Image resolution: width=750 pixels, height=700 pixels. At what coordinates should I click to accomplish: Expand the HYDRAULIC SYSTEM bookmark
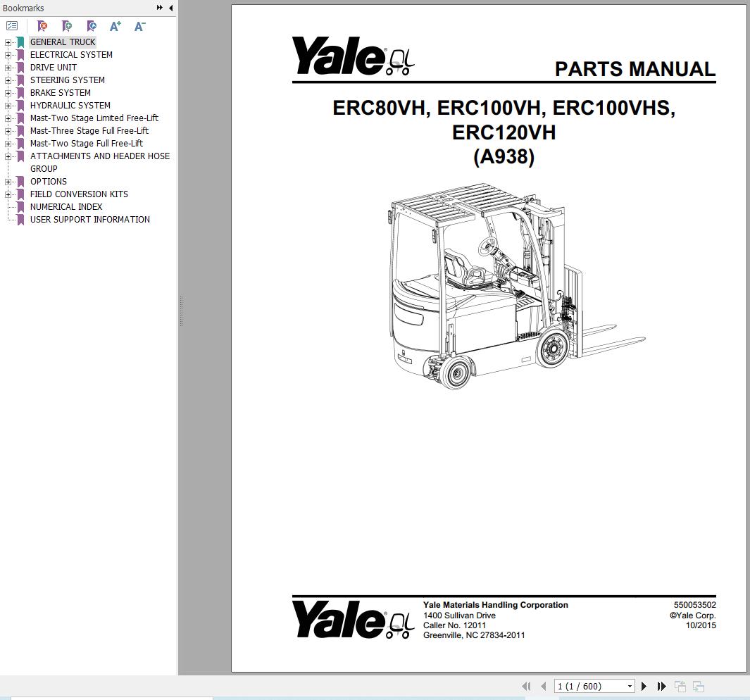point(6,105)
